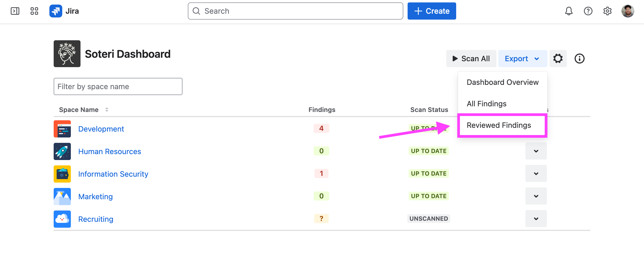
Task: Click the Soteri info icon
Action: click(579, 59)
